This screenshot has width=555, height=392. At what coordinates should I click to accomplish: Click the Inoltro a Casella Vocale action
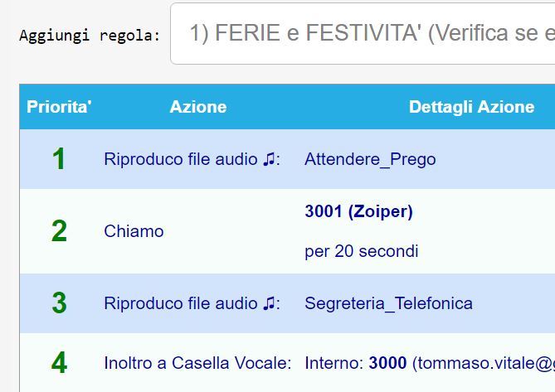point(197,363)
